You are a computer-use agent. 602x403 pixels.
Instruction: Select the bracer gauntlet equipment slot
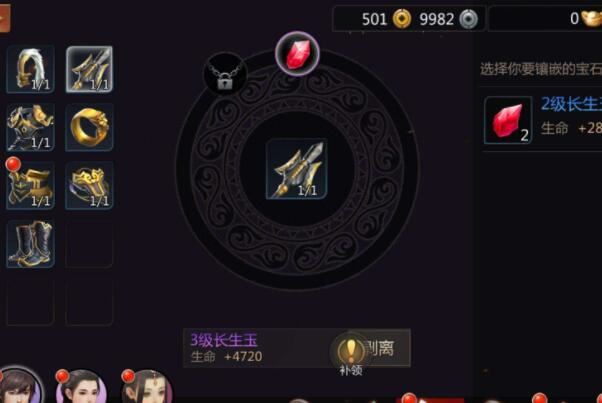coord(89,185)
